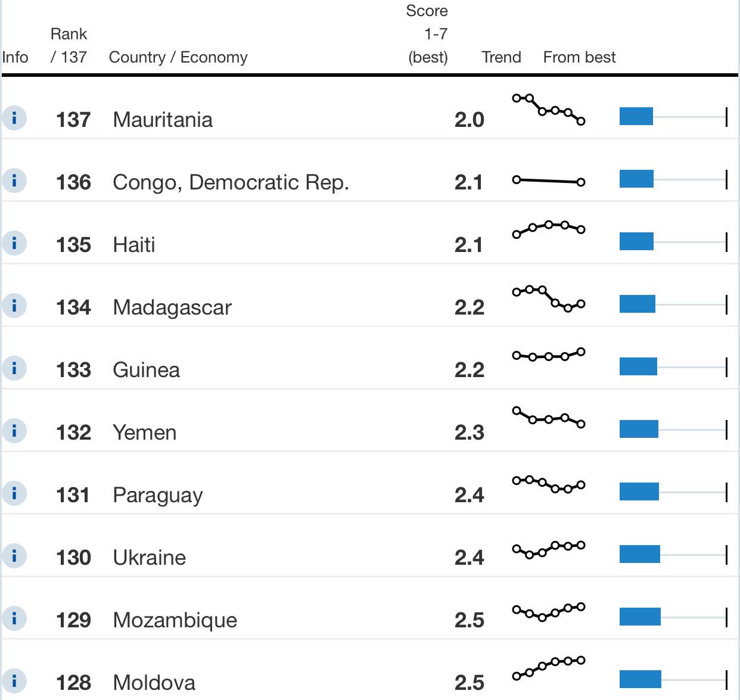This screenshot has height=700, width=740.
Task: Click the info icon beside Mozambique
Action: tap(14, 618)
